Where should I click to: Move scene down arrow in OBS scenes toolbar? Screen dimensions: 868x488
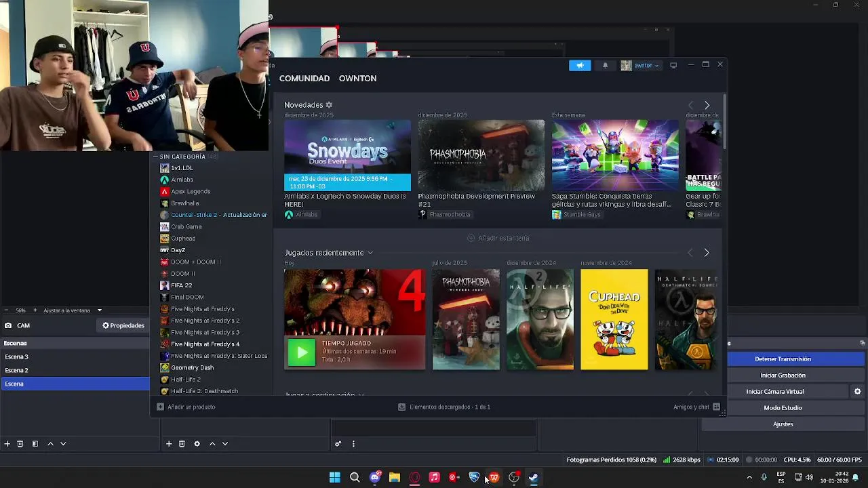[x=63, y=444]
